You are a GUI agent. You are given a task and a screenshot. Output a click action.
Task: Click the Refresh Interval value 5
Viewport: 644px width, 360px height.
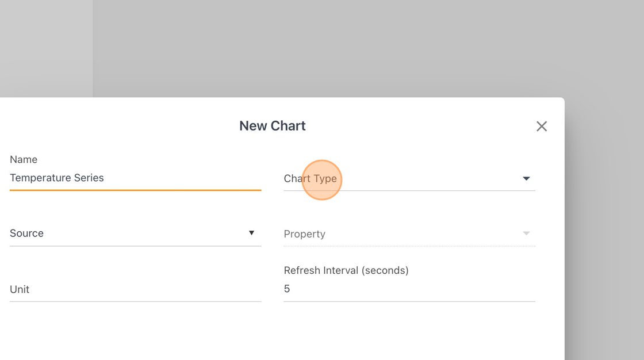point(287,289)
